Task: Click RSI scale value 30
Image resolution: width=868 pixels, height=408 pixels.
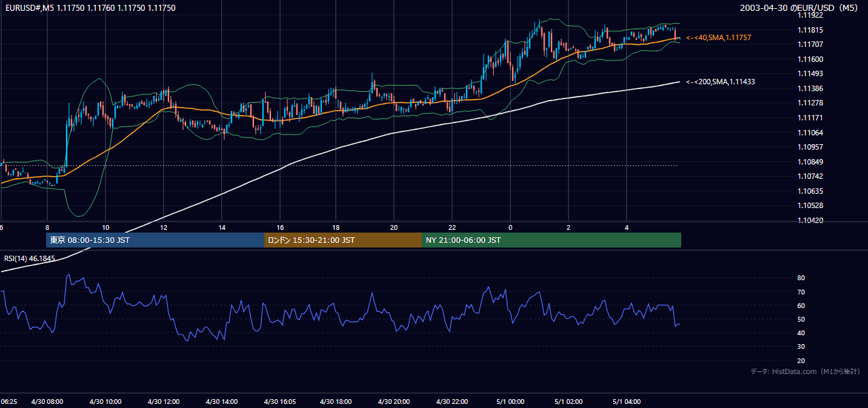Action: tap(801, 347)
